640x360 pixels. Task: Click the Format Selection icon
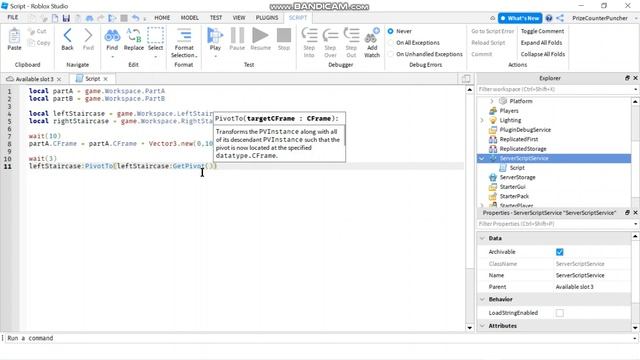(x=184, y=35)
